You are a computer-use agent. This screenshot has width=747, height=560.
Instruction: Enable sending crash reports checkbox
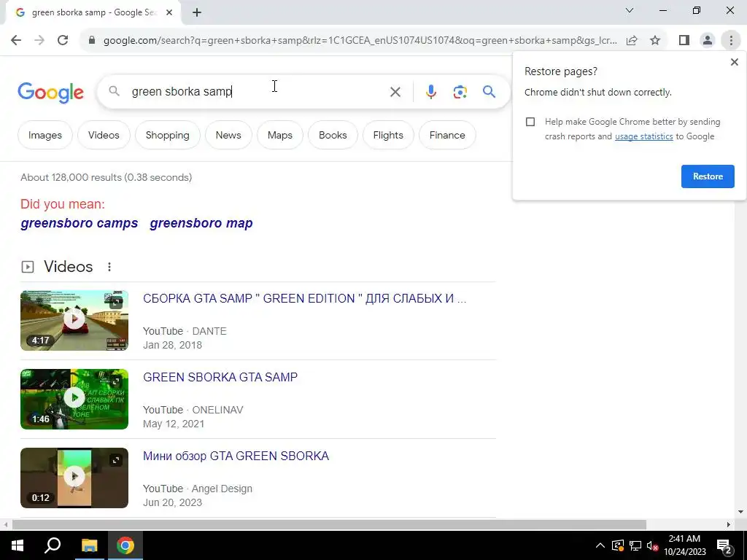point(530,122)
